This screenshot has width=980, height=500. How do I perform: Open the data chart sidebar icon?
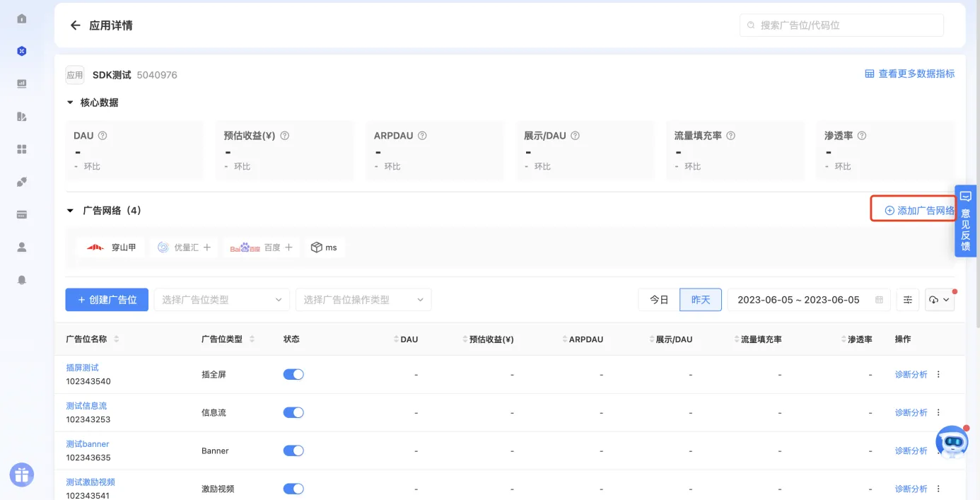click(x=22, y=83)
